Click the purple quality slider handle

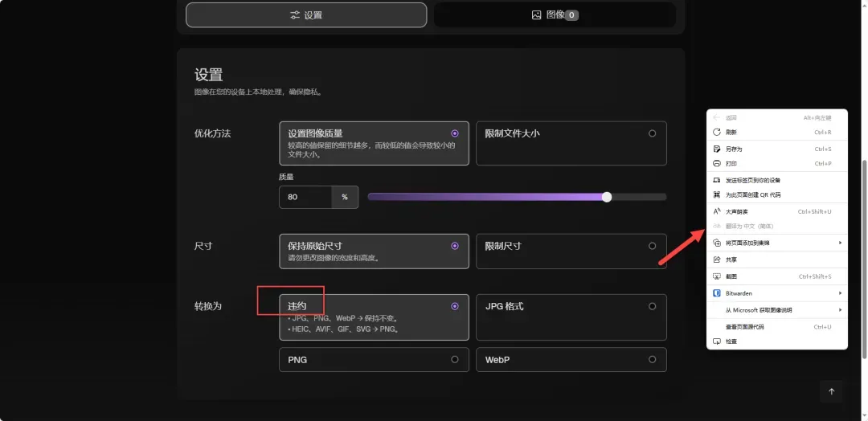tap(607, 197)
